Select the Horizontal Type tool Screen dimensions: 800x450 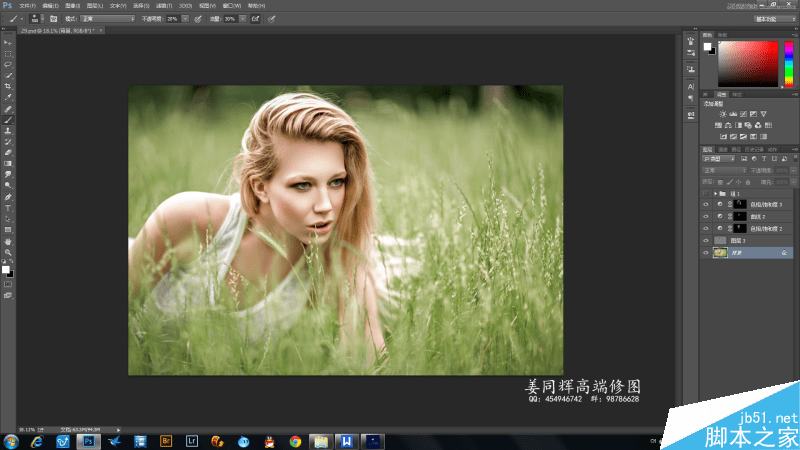click(x=9, y=208)
